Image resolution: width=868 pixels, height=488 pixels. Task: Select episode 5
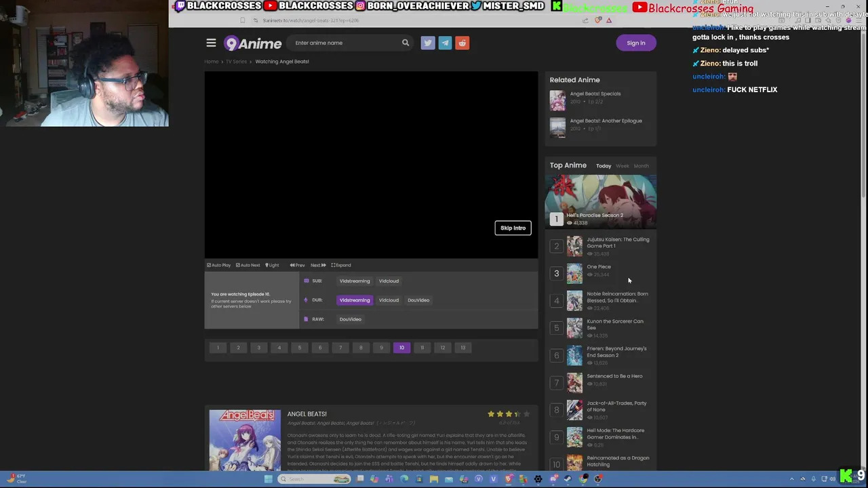(299, 348)
